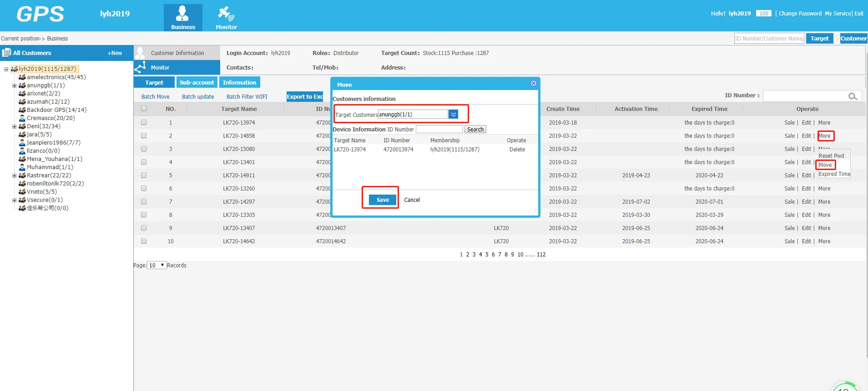Click the My Service link
868x391 pixels.
(838, 14)
